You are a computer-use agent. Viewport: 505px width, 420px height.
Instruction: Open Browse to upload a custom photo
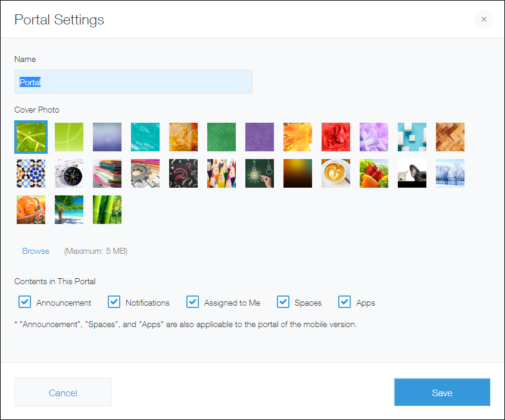pos(35,251)
